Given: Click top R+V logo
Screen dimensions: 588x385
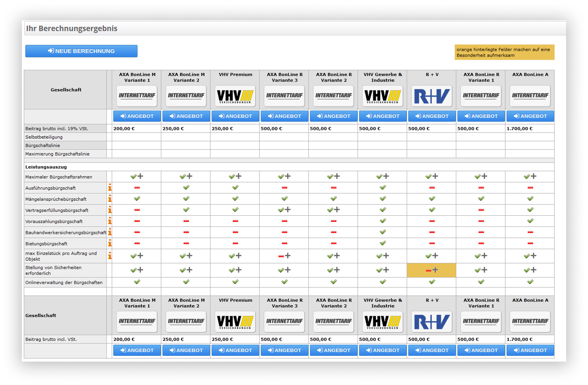Looking at the screenshot, I should pyautogui.click(x=432, y=96).
